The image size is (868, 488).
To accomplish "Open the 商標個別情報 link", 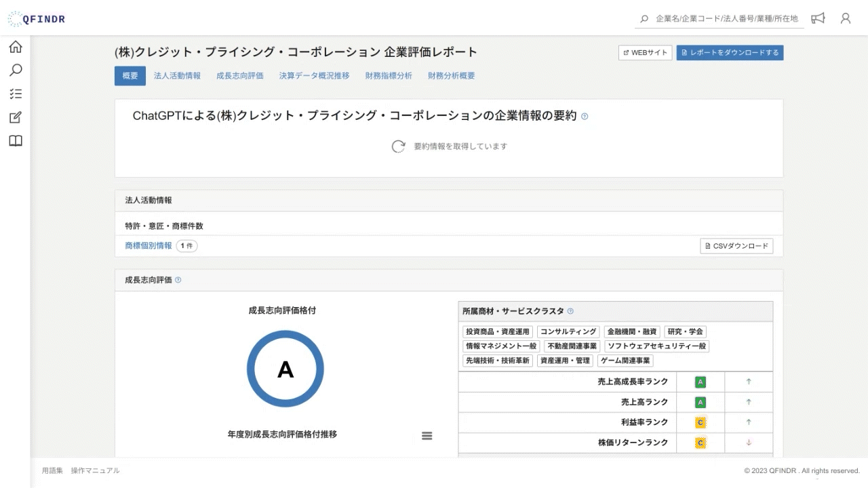I will tap(149, 246).
